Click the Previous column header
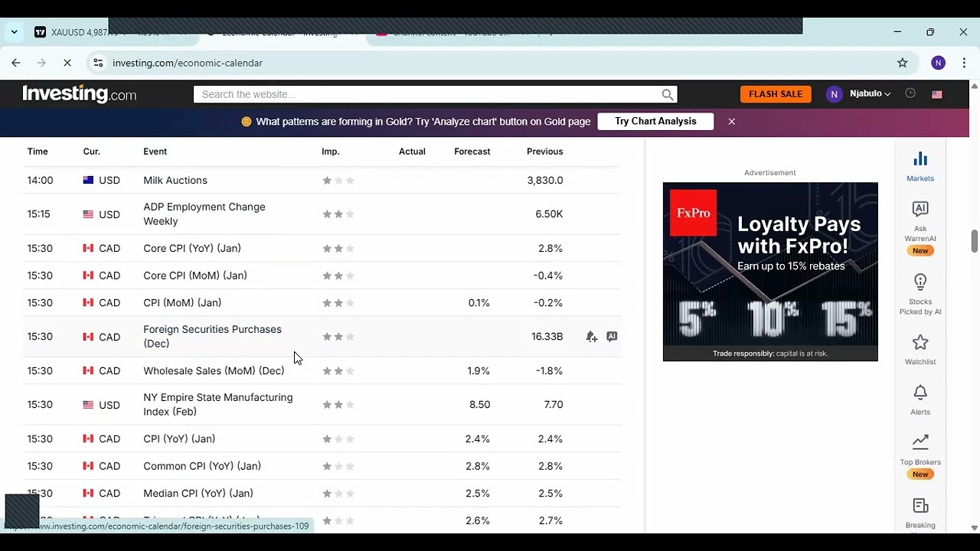 [x=544, y=152]
